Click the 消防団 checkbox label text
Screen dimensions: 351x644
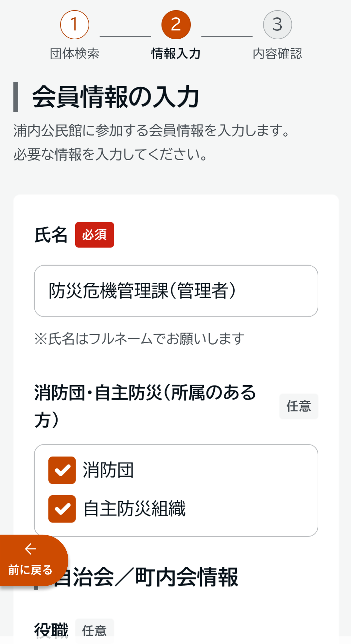point(108,470)
